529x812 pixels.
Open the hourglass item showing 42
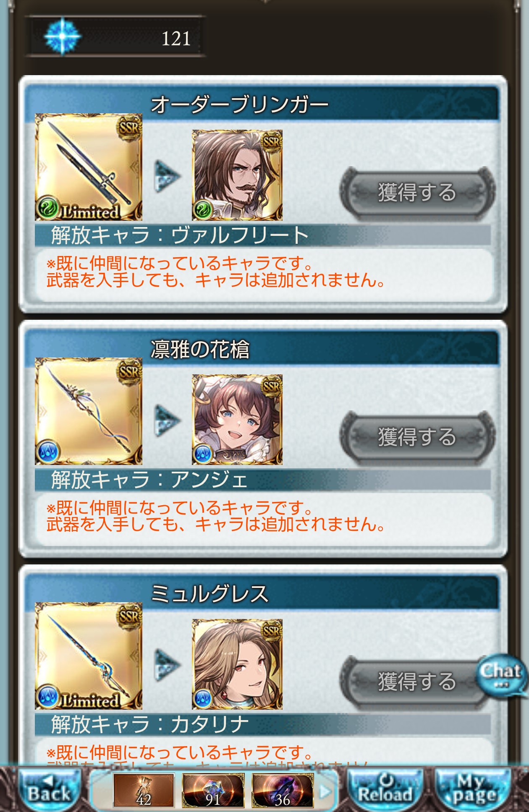tap(144, 791)
